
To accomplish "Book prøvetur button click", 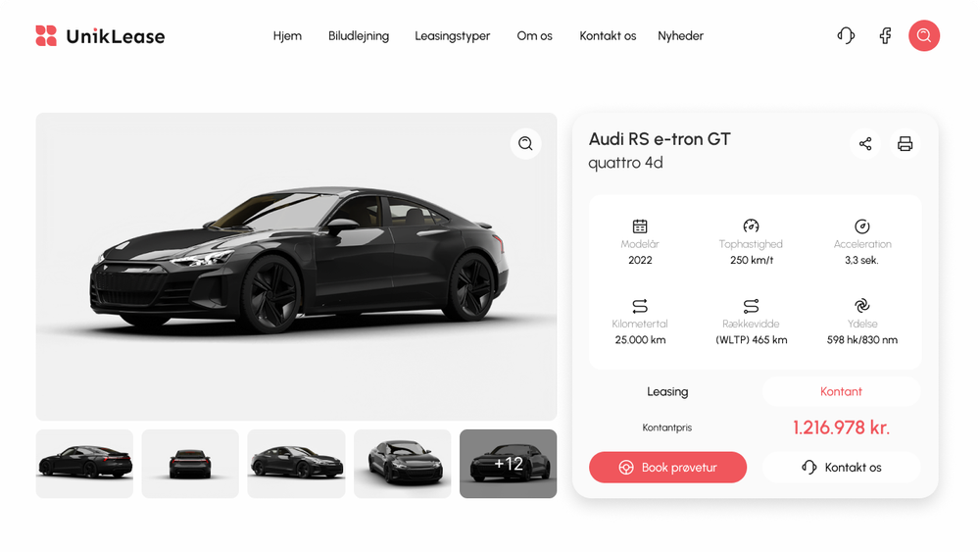I will pos(667,467).
